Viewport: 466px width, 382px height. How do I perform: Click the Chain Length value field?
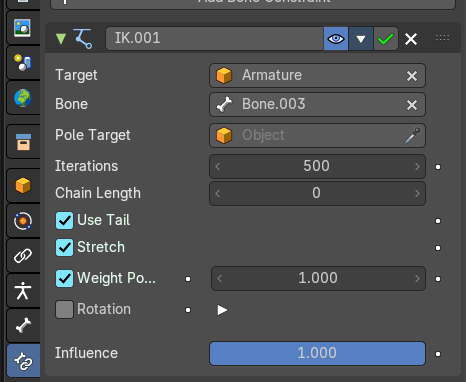point(317,193)
